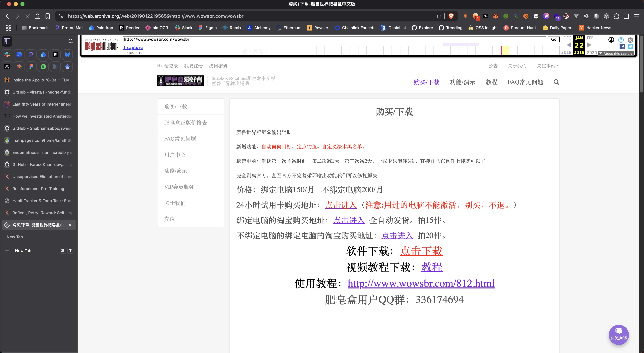Open Figma from the app sidebar
The width and height of the screenshot is (644, 353).
[31, 67]
